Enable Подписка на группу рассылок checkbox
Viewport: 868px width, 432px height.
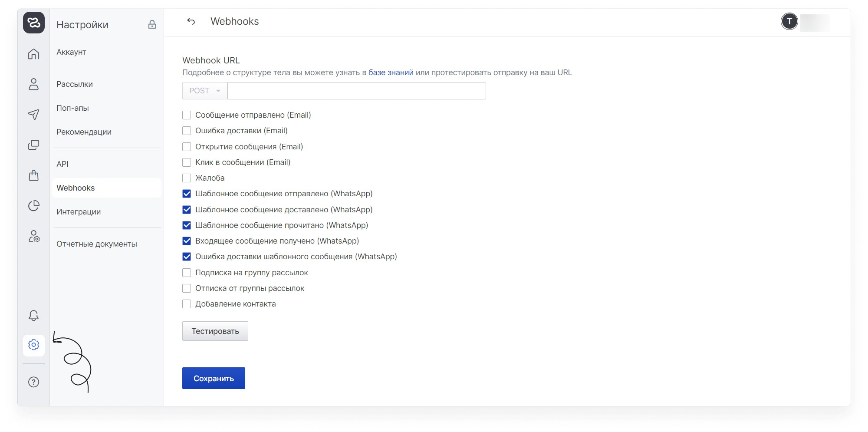pyautogui.click(x=187, y=273)
